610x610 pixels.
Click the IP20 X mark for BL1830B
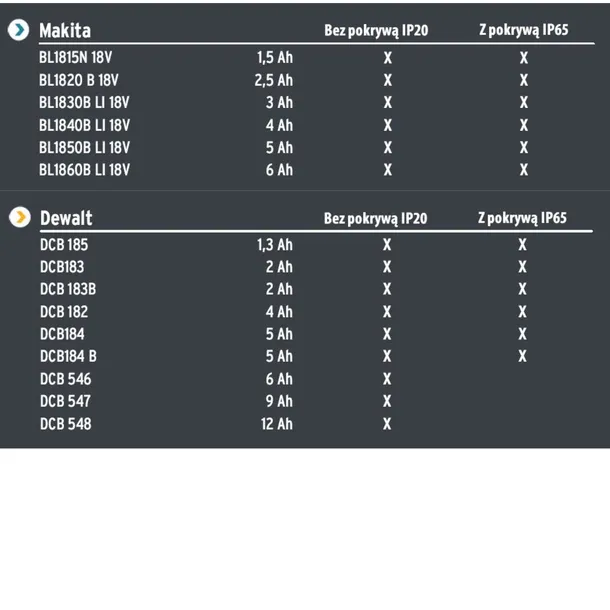(x=388, y=103)
